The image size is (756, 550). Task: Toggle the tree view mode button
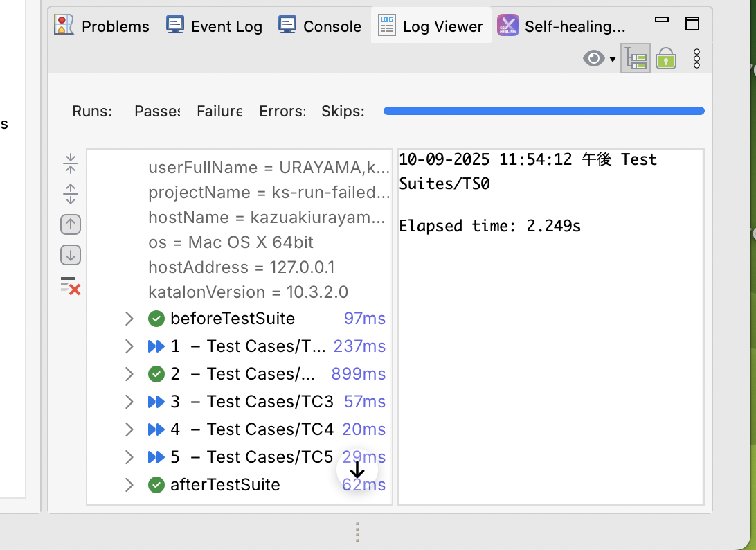(635, 59)
